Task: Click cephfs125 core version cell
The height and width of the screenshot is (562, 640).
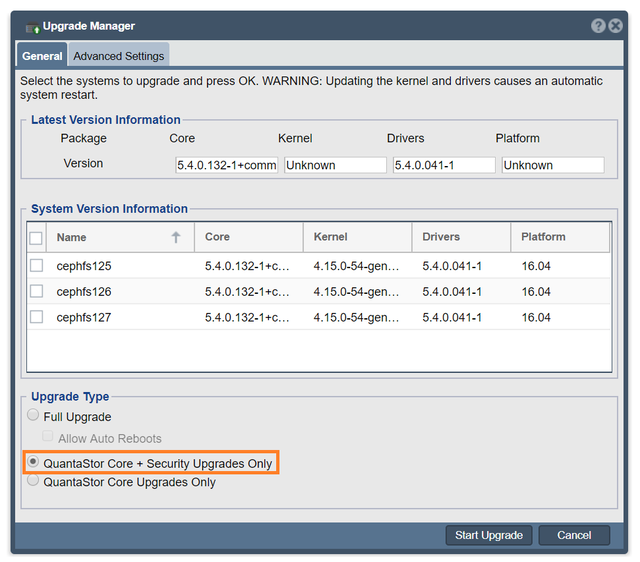Action: (x=247, y=266)
